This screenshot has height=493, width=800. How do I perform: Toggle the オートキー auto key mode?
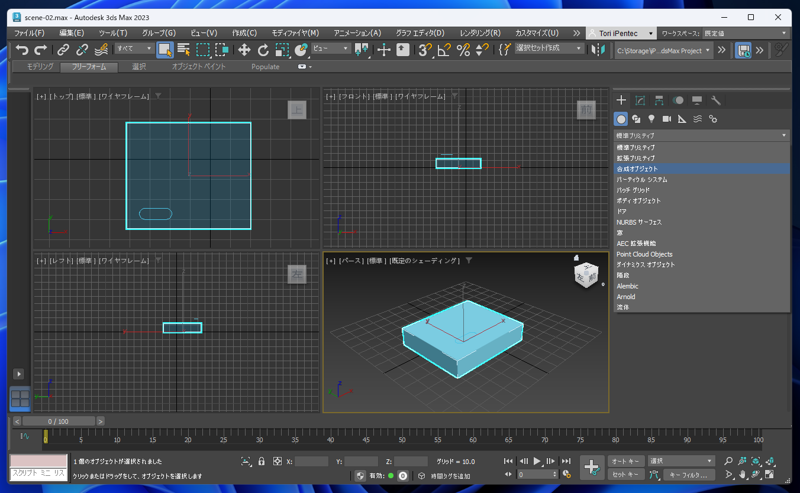click(625, 461)
